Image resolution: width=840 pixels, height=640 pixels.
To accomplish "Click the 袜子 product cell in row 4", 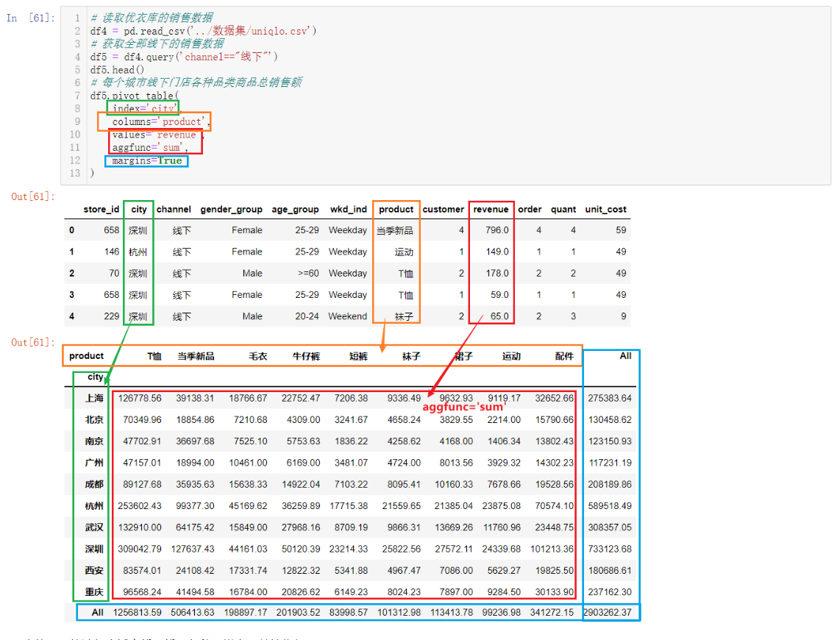I will click(x=404, y=316).
